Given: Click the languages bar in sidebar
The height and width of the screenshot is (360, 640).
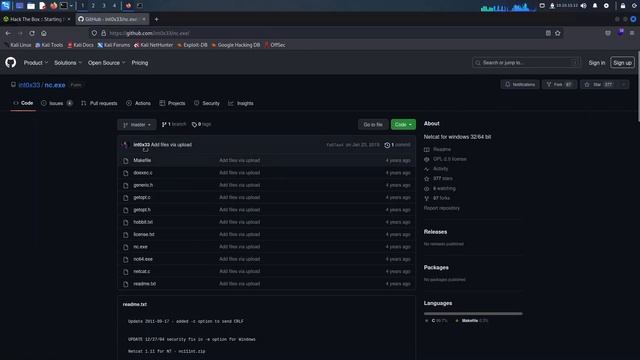Looking at the screenshot, I should point(473,313).
